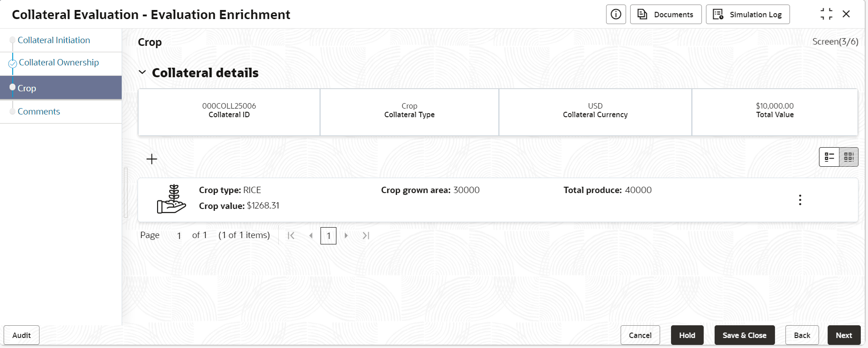Image resolution: width=868 pixels, height=348 pixels.
Task: Open Collateral Initiation step
Action: [54, 40]
